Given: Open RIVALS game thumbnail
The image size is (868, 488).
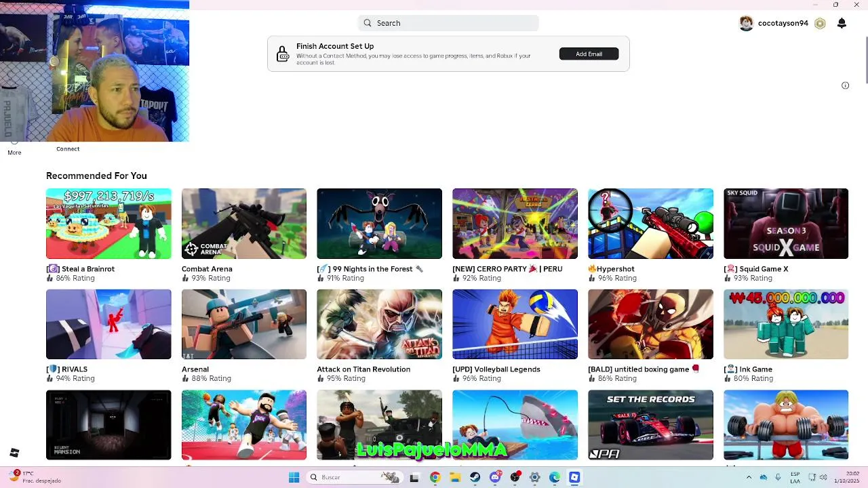Looking at the screenshot, I should pyautogui.click(x=108, y=324).
